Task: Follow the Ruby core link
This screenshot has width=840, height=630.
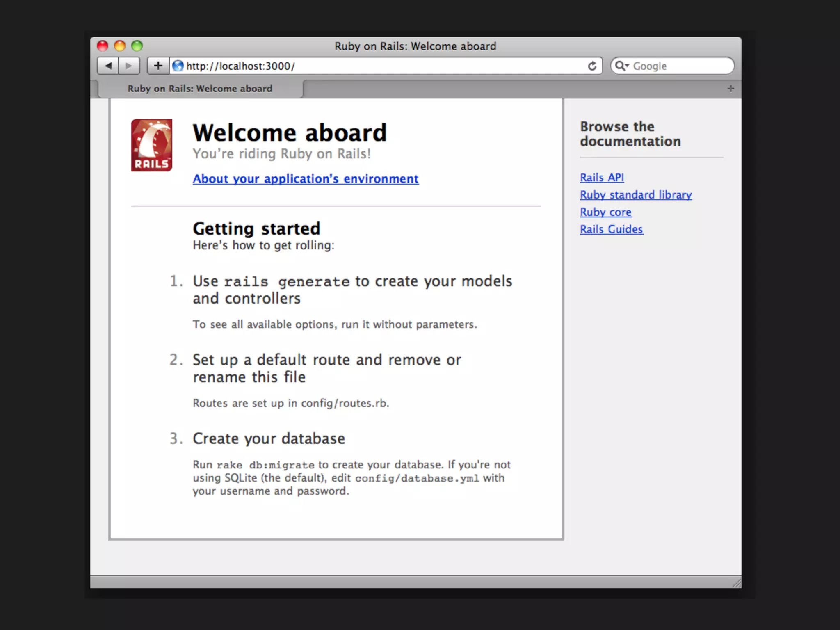Action: 606,212
